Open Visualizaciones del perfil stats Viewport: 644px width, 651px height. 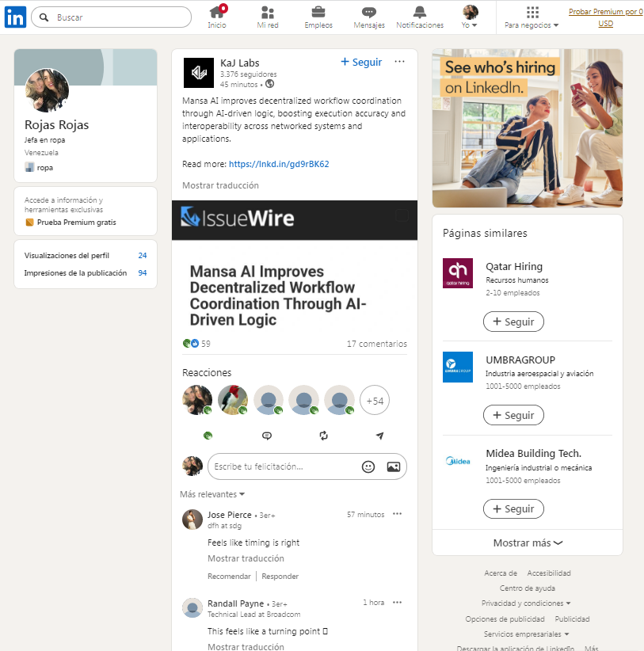pos(86,256)
